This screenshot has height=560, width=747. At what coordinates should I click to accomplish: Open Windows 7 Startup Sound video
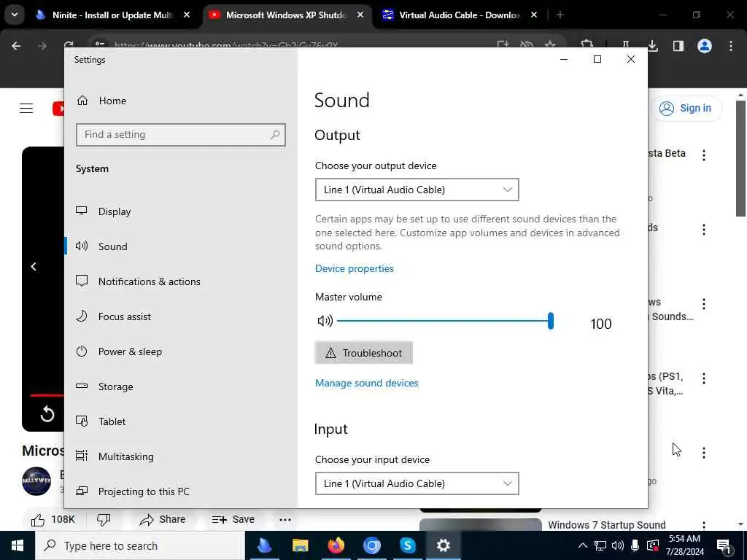pos(606,525)
